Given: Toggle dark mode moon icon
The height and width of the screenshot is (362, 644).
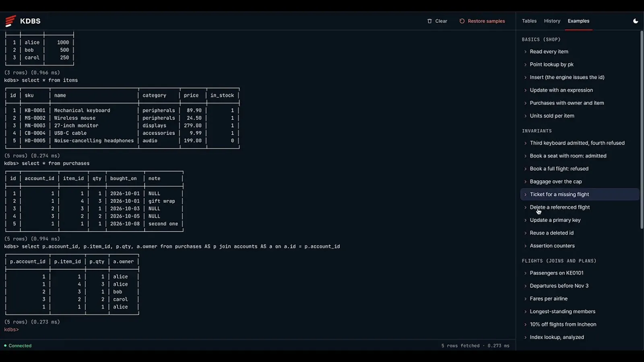Looking at the screenshot, I should pos(636,21).
